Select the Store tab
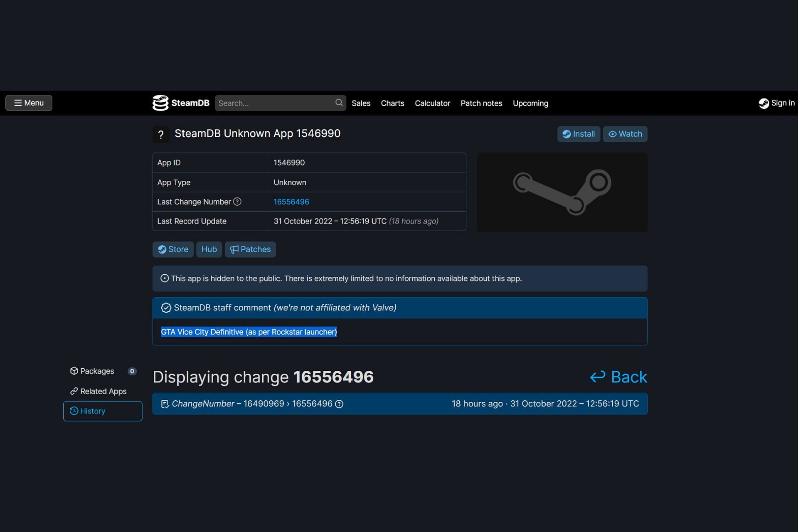Screen dimensions: 798x532 coord(173,249)
